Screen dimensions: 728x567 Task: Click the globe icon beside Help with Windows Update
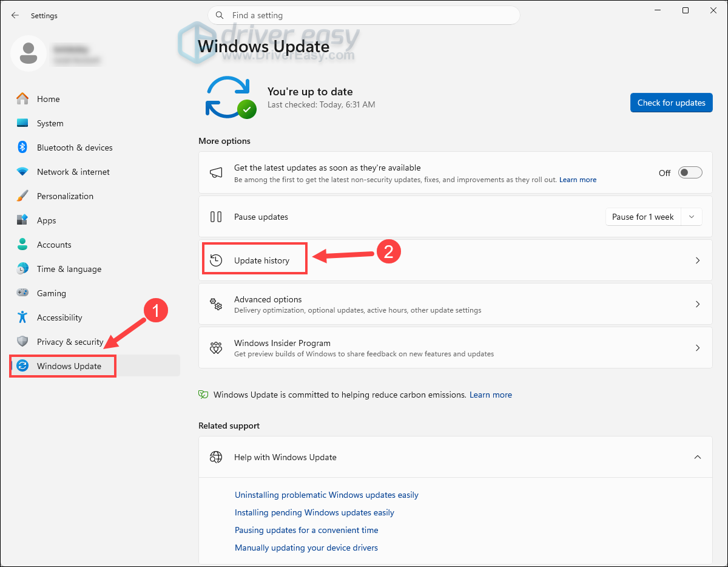tap(215, 457)
